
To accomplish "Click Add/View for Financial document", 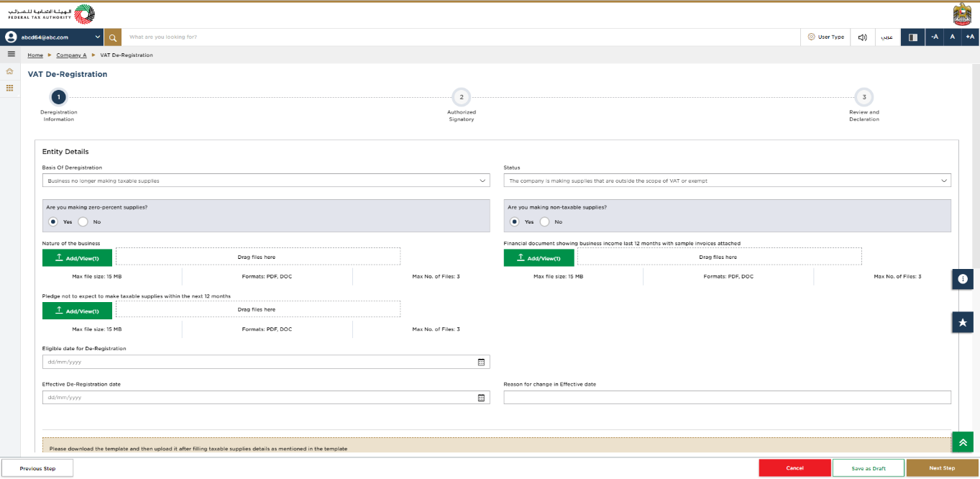I will 539,257.
